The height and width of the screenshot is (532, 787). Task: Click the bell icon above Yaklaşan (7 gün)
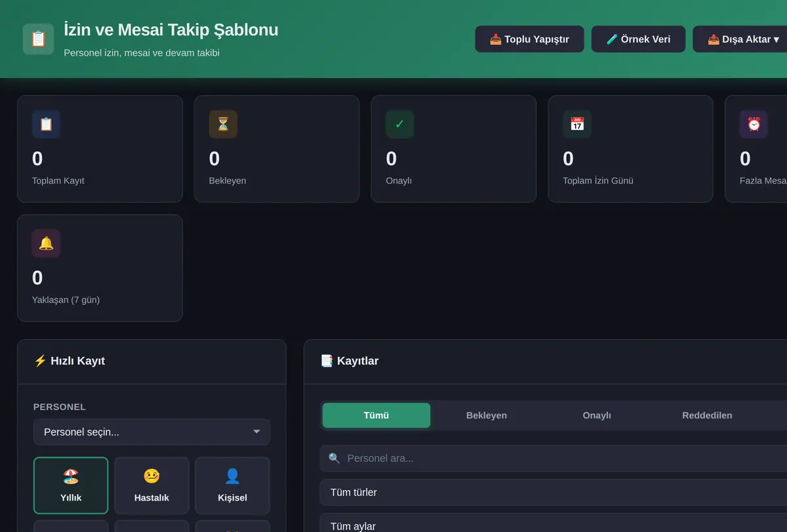(x=46, y=243)
